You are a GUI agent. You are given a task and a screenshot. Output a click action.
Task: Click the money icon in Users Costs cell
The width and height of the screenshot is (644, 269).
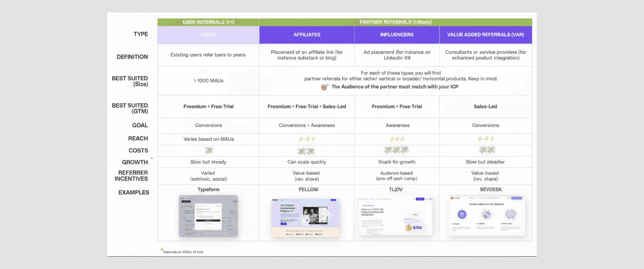[x=209, y=150]
